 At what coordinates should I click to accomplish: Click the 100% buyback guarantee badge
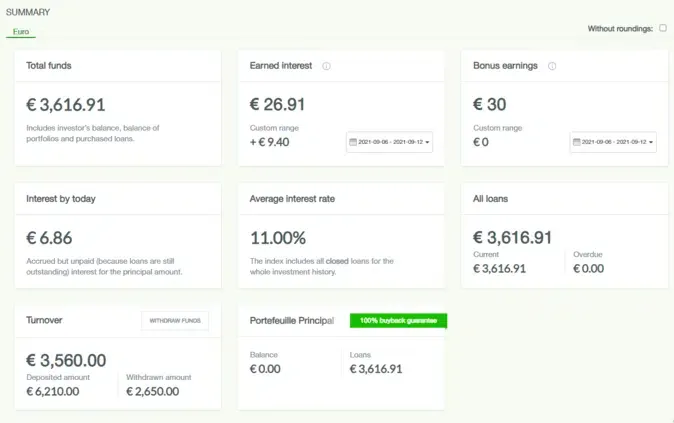pos(398,321)
